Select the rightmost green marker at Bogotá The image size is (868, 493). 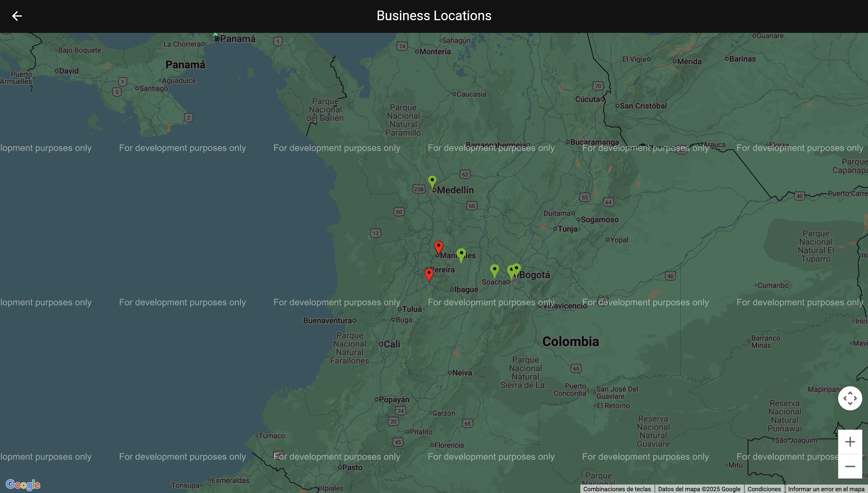pyautogui.click(x=516, y=268)
